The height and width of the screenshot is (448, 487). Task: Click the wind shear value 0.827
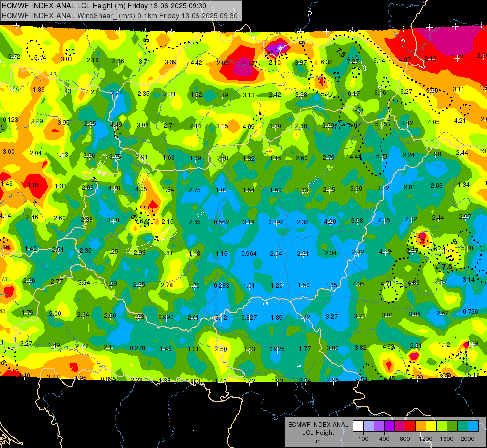pos(249,317)
